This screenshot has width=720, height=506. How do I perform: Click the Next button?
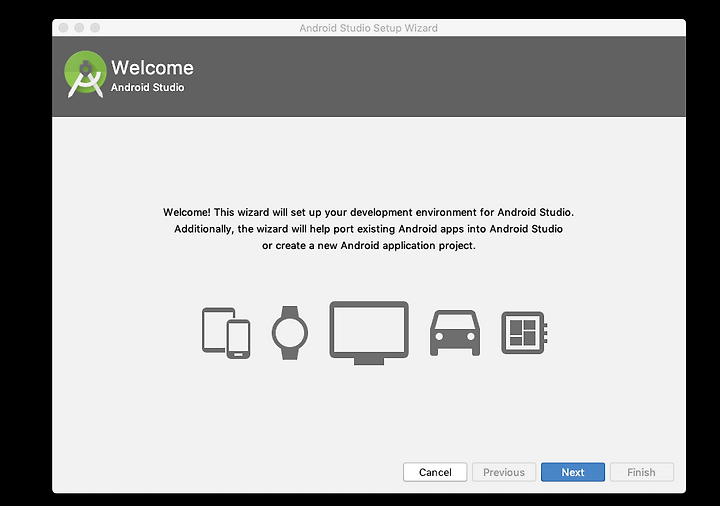pos(573,472)
